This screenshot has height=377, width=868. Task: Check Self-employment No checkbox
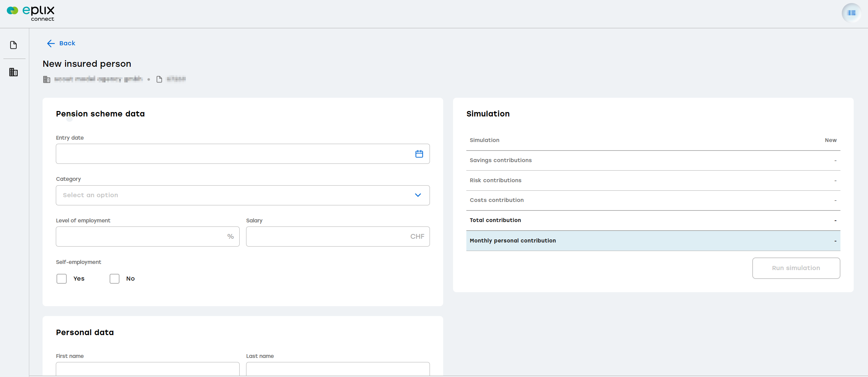coord(114,279)
